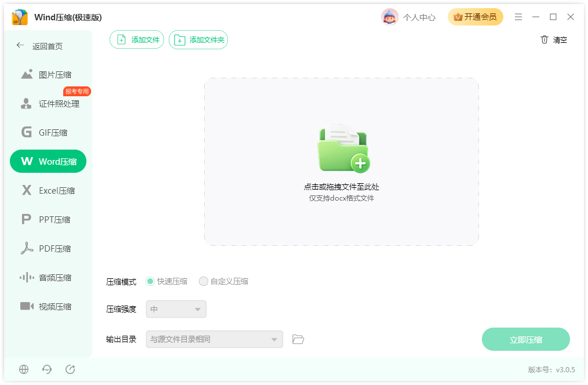
Task: Clear the file list with 清空
Action: [554, 40]
